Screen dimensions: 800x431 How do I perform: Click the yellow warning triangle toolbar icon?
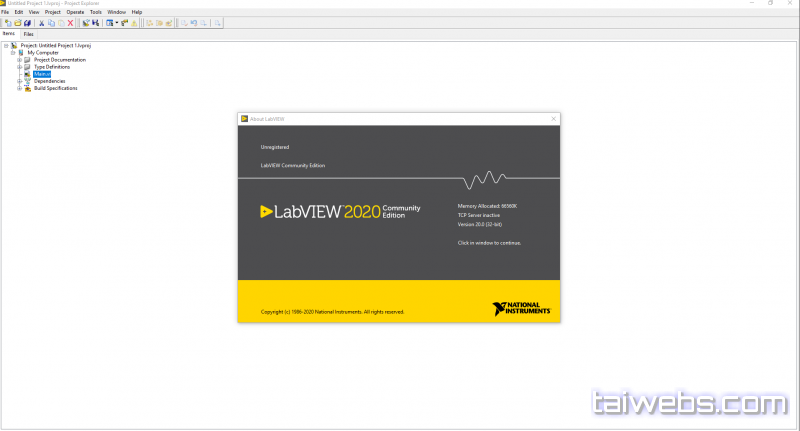[x=136, y=22]
